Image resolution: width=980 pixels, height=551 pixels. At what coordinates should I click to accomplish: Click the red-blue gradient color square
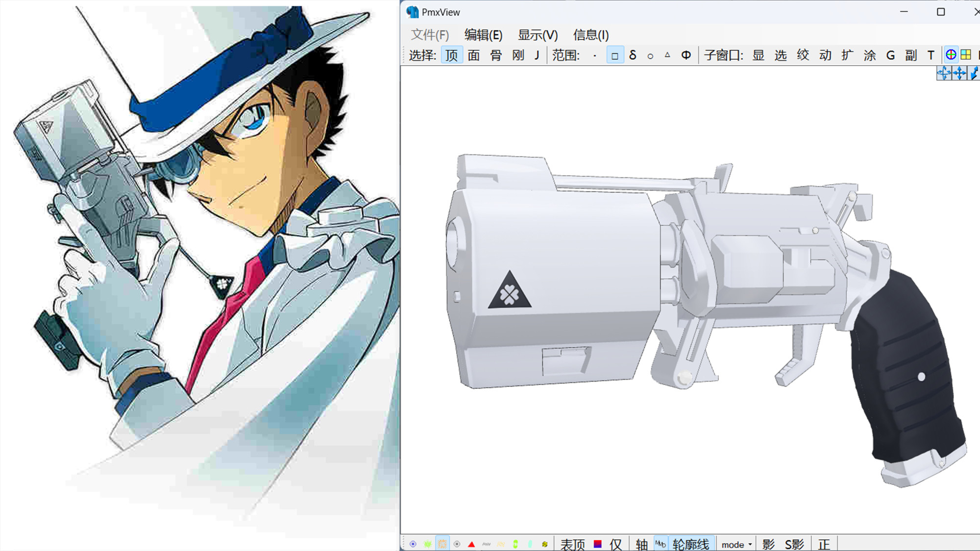[x=597, y=544]
